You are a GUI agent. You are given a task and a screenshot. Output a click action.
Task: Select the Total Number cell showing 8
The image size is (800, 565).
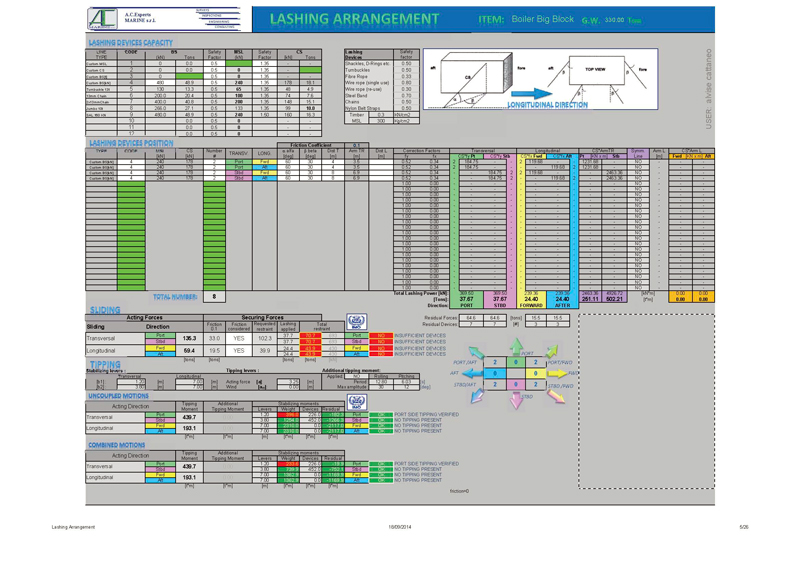[214, 297]
